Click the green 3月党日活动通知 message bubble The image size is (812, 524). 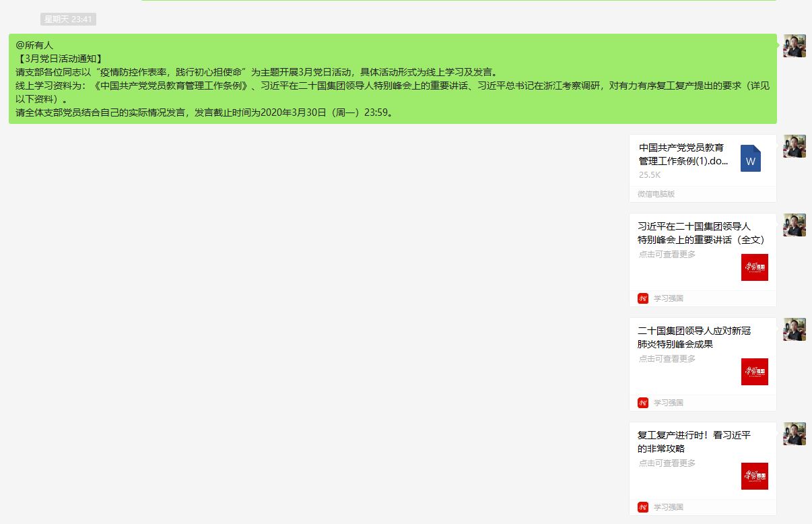(393, 79)
